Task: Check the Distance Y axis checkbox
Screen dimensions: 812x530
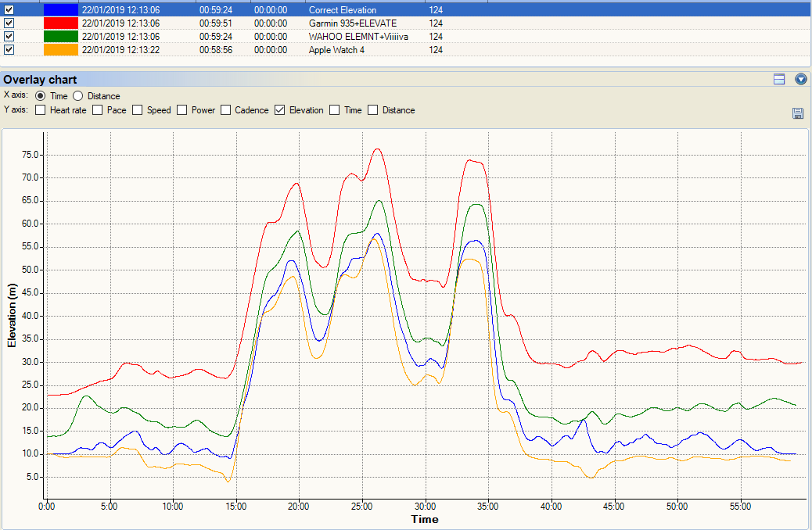Action: [373, 110]
